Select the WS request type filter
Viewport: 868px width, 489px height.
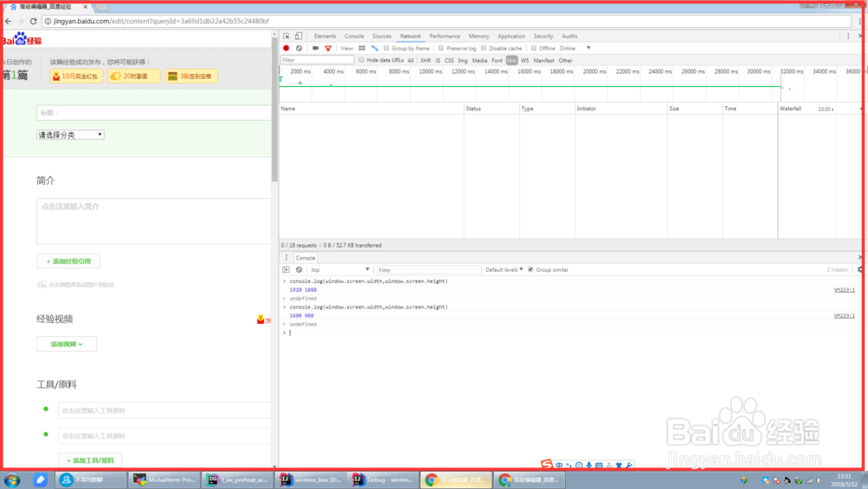coord(524,60)
